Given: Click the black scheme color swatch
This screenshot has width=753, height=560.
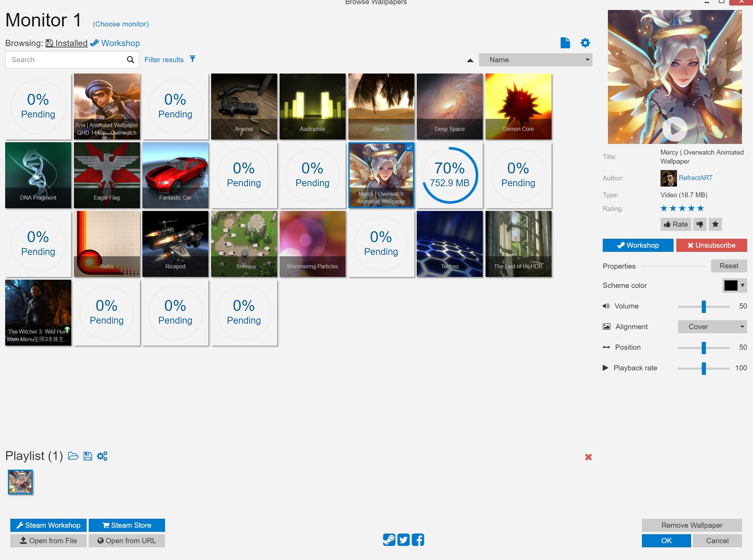Looking at the screenshot, I should 731,285.
